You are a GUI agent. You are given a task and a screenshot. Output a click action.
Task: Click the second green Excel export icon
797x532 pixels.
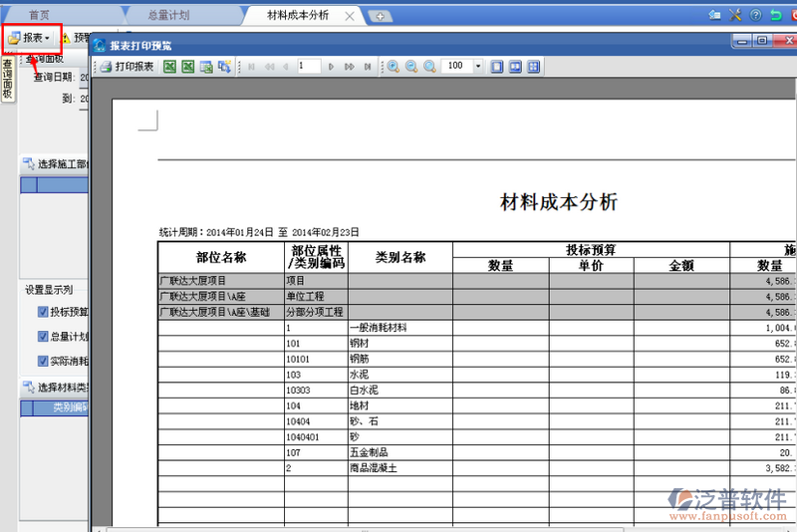pyautogui.click(x=188, y=67)
